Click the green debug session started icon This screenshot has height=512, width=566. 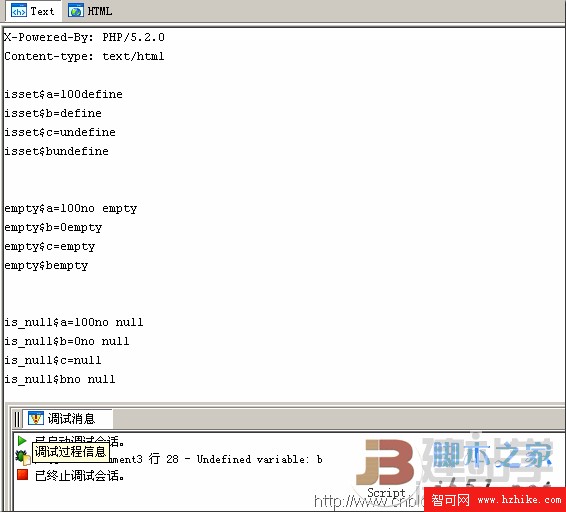[22, 441]
